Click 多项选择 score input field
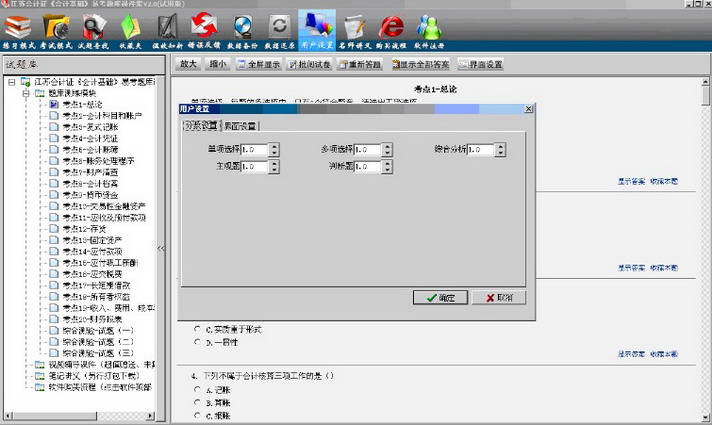The height and width of the screenshot is (425, 712). [367, 149]
